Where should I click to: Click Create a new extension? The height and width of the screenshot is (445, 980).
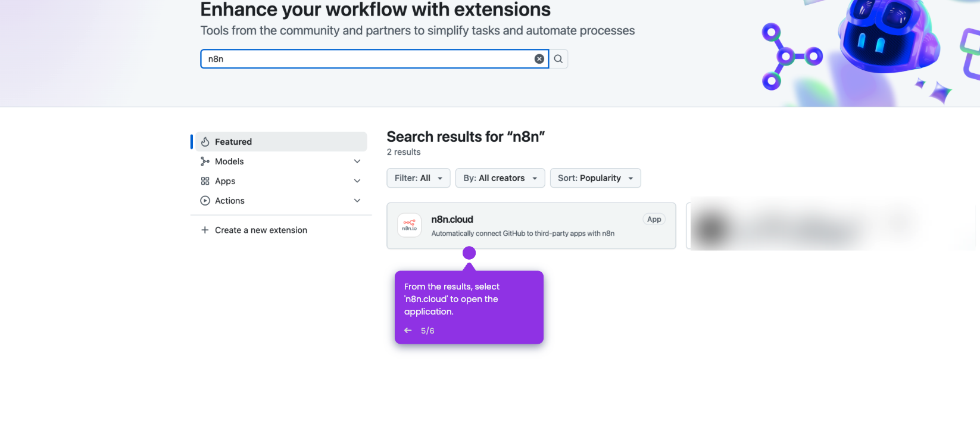(261, 230)
